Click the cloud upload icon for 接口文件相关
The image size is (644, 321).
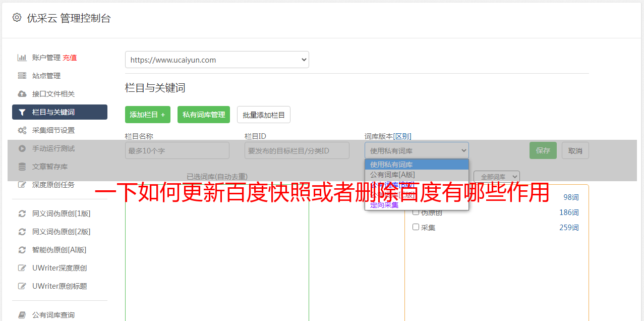coord(22,94)
